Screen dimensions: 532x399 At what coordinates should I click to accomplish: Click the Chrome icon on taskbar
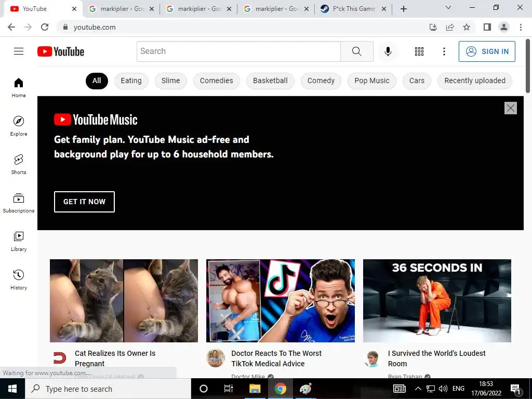[x=280, y=389]
